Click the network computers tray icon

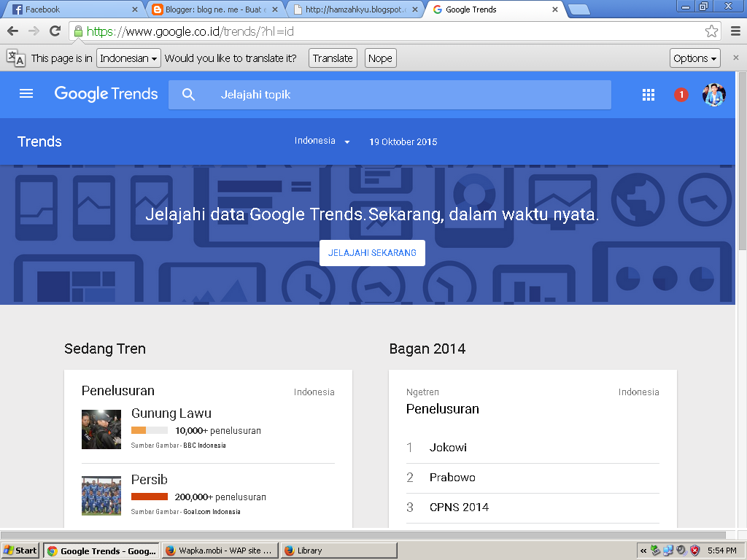click(668, 551)
